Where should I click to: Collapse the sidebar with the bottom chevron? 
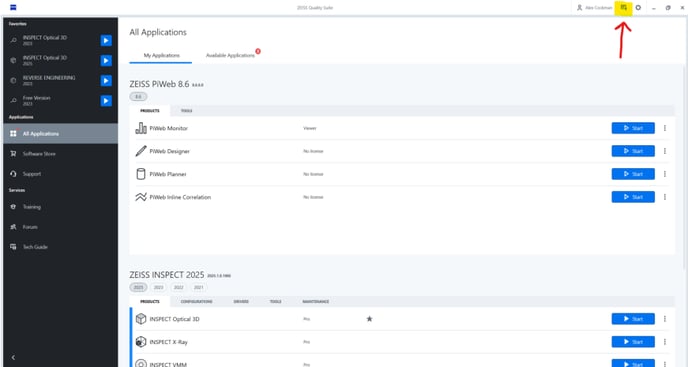[13, 357]
